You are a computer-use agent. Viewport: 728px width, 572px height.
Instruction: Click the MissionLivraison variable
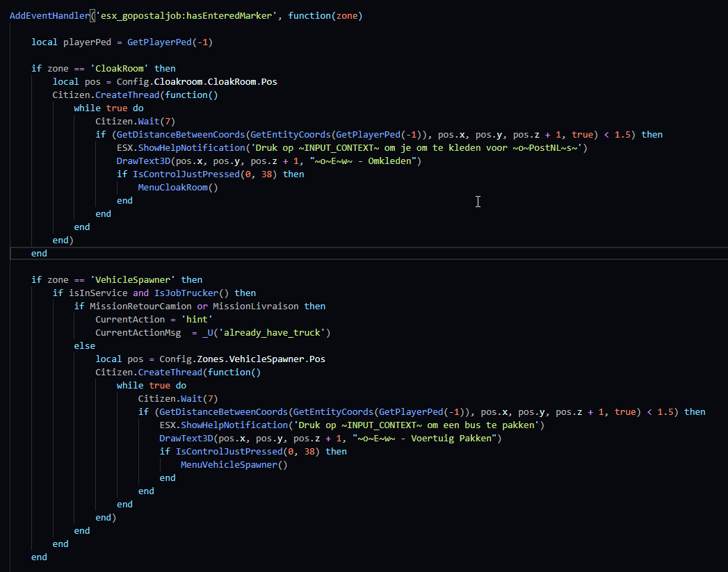(257, 307)
